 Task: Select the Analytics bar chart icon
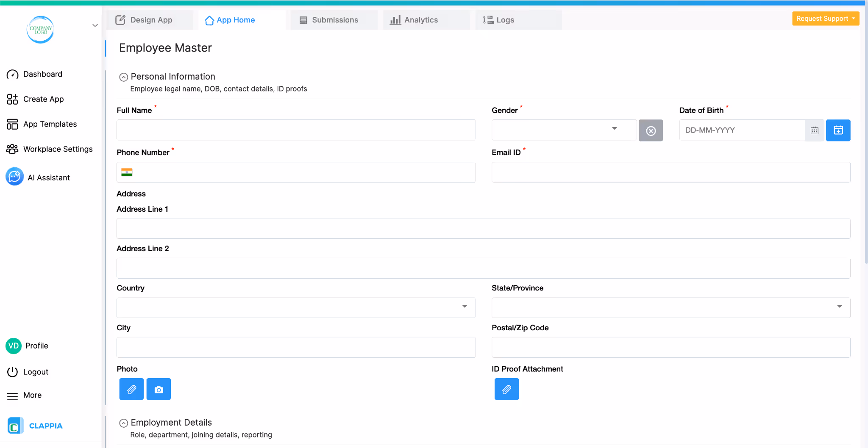[x=395, y=19]
